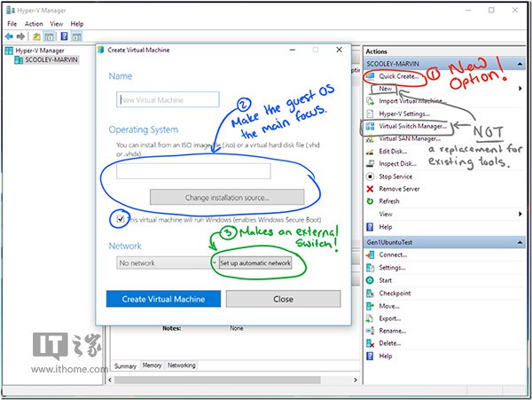Click the scrollbar left arrow
532x400 pixels.
pyautogui.click(x=110, y=380)
